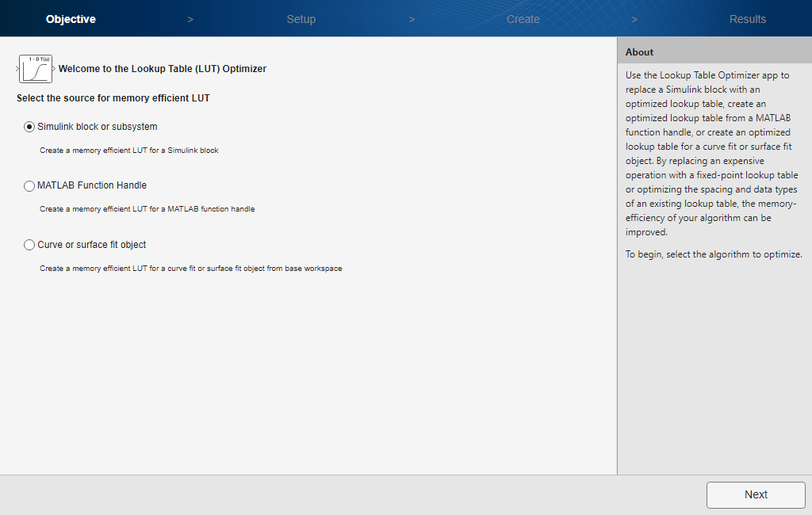Click the Simulink block or subsystem label
Screen dimensions: 812x515
[x=98, y=127]
